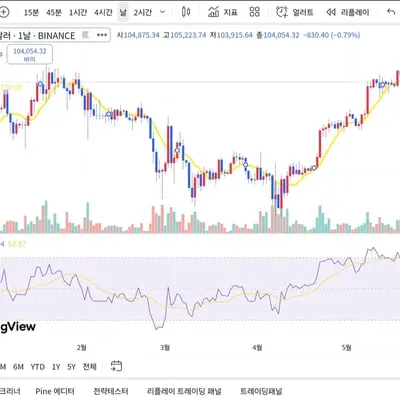Open the 전략테스터 tab
Image resolution: width=400 pixels, height=400 pixels.
point(111,391)
